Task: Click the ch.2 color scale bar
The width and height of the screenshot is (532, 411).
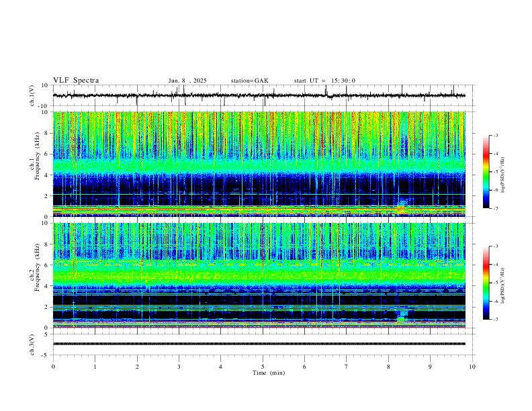Action: coord(486,283)
